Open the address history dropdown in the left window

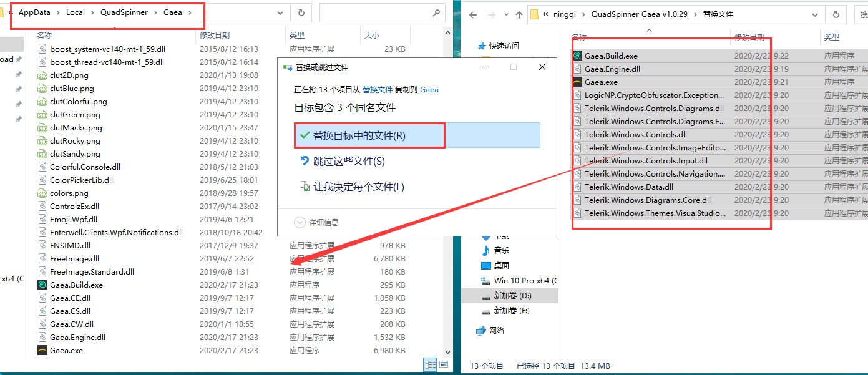click(280, 12)
